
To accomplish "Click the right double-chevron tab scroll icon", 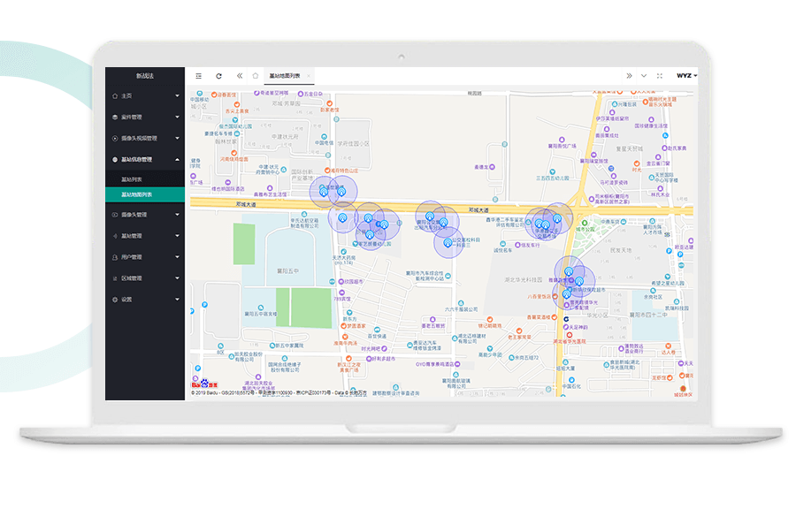I will (629, 76).
